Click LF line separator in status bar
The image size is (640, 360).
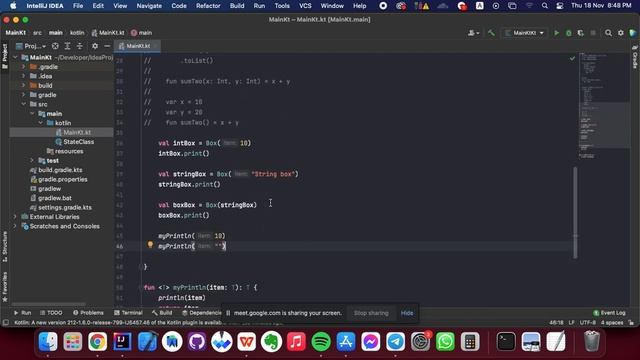pos(571,322)
